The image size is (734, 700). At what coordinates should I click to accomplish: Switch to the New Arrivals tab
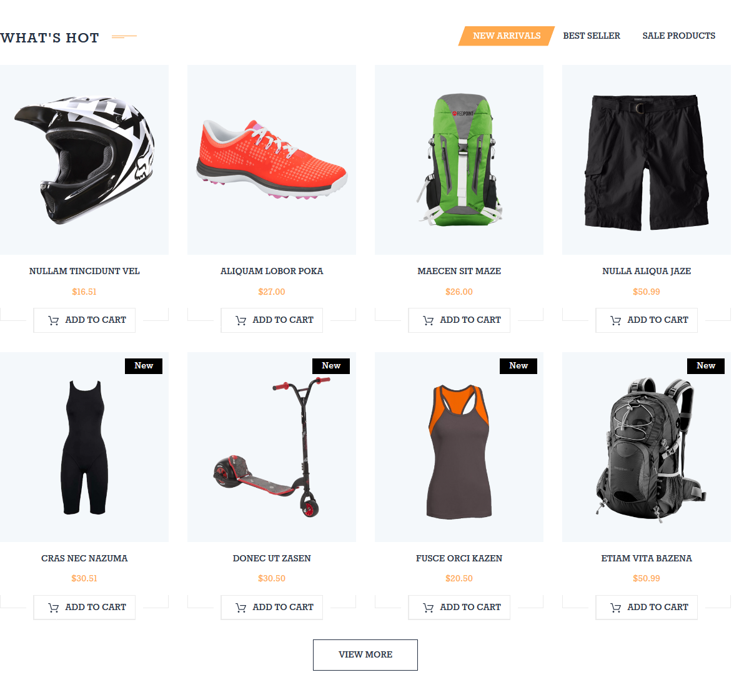pos(507,36)
